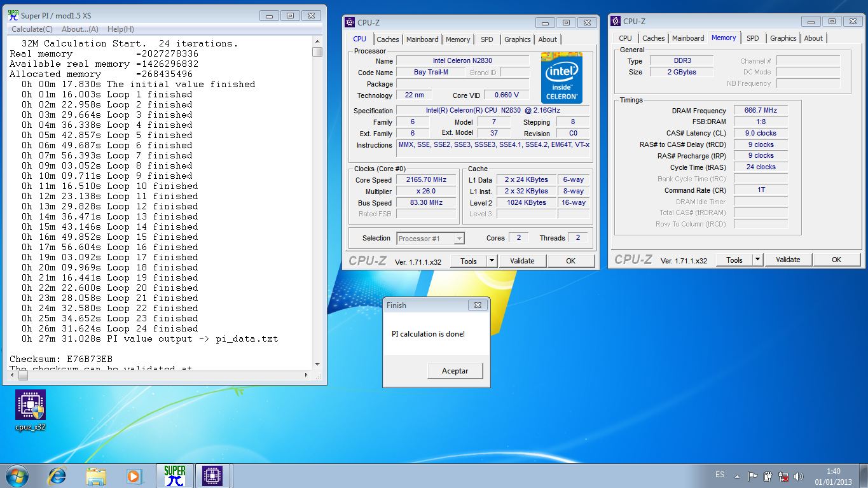
Task: Click the Level 2 1024 KBytes cache field
Action: click(526, 203)
